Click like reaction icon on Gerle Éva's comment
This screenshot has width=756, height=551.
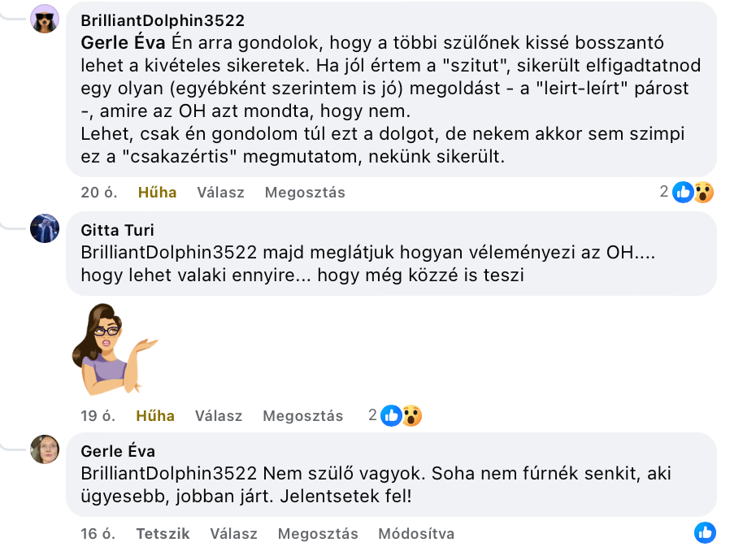coord(705,533)
